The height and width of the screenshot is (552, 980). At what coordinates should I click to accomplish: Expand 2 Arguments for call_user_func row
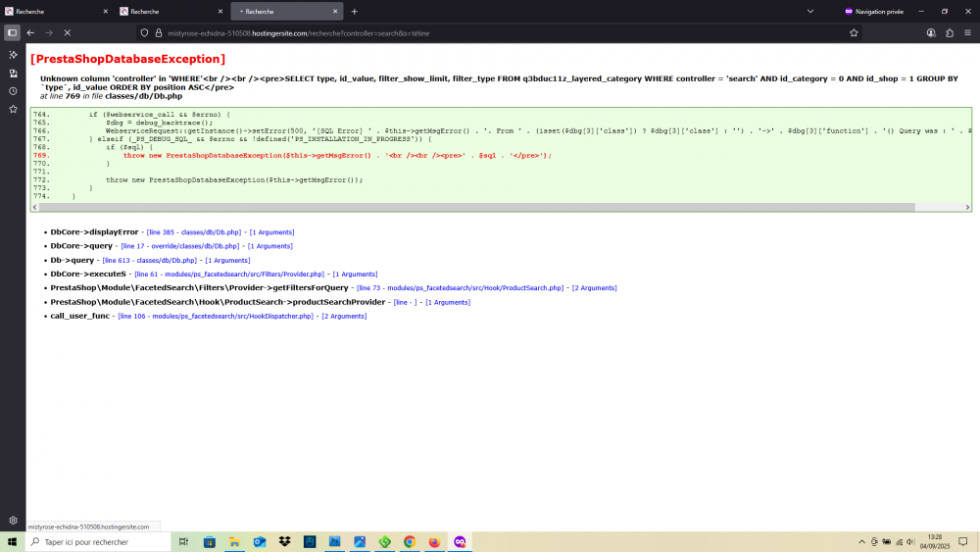344,317
